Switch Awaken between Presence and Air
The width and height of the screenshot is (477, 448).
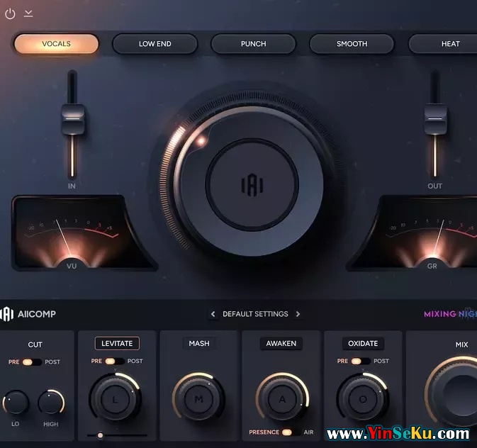click(287, 432)
